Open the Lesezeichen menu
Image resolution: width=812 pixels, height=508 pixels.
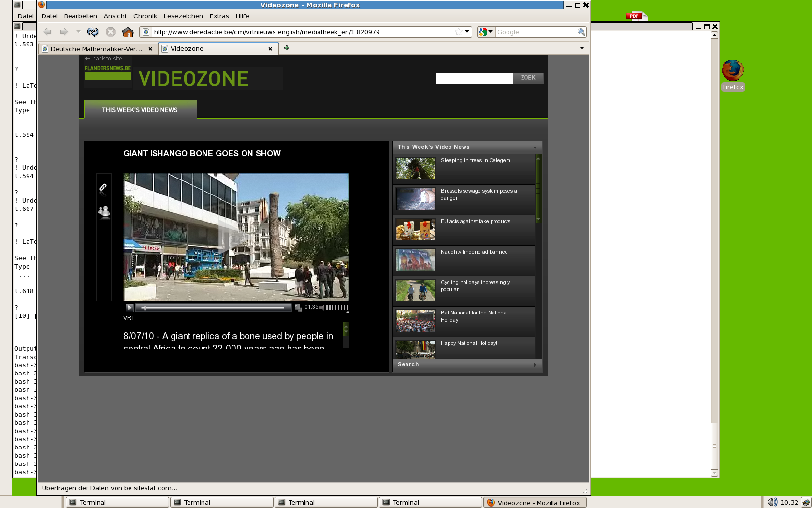click(183, 16)
